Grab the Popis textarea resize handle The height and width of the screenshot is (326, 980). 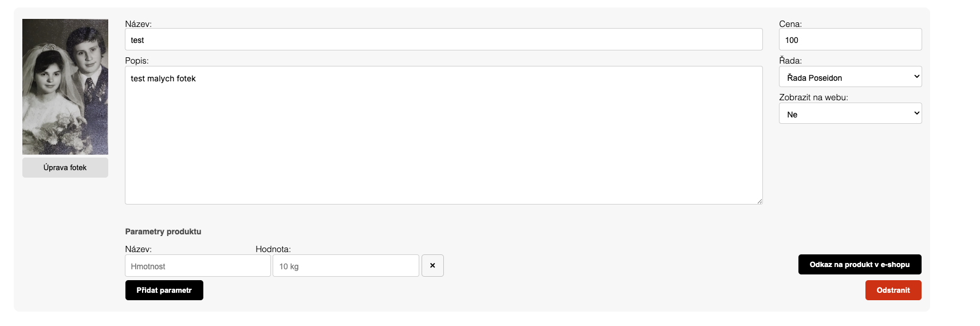pyautogui.click(x=759, y=201)
